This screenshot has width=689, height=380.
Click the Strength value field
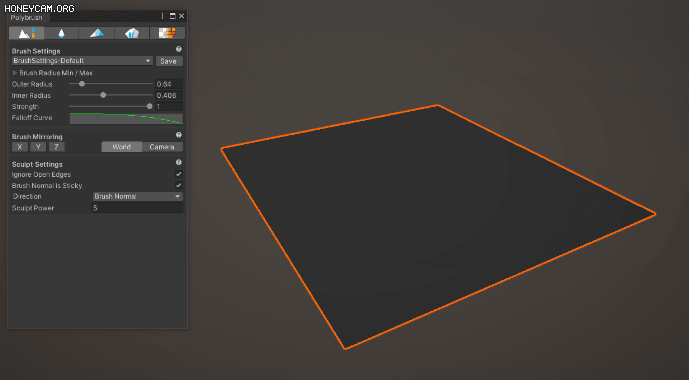pos(169,106)
